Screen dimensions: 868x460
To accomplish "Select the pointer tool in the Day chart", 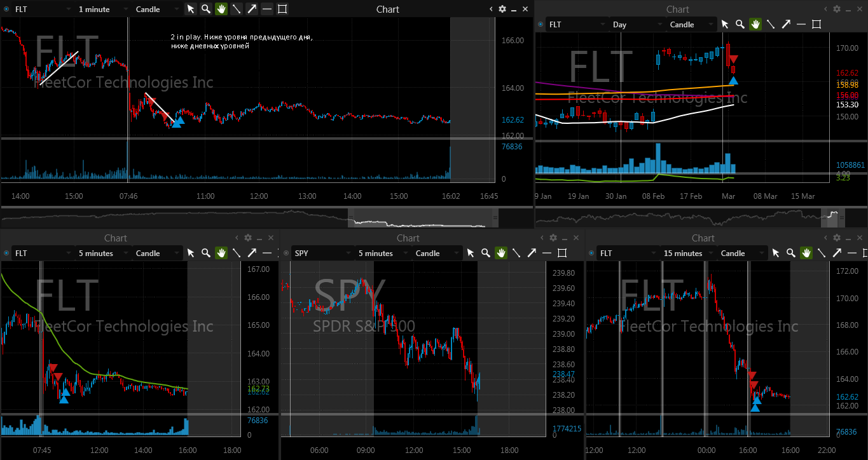I will tap(725, 24).
